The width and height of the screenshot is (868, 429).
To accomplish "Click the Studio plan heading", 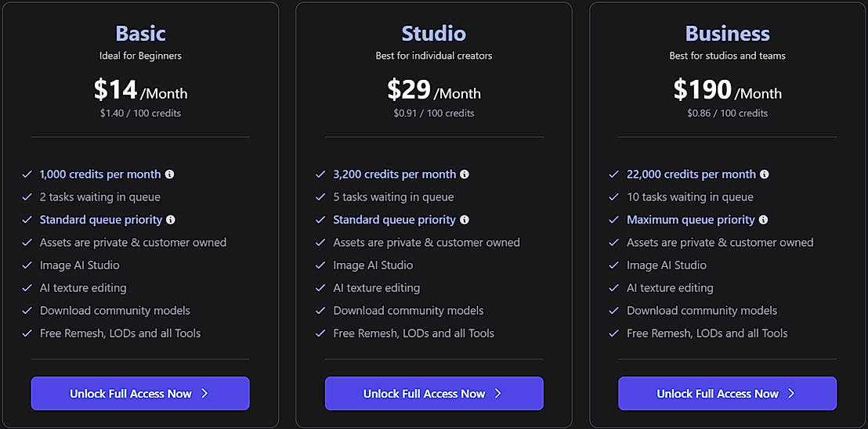I will (x=433, y=34).
